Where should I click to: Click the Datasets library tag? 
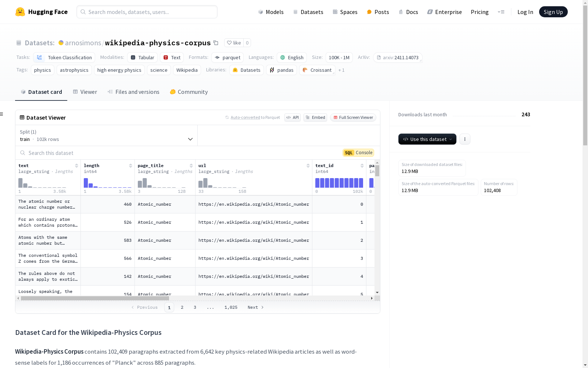click(247, 70)
